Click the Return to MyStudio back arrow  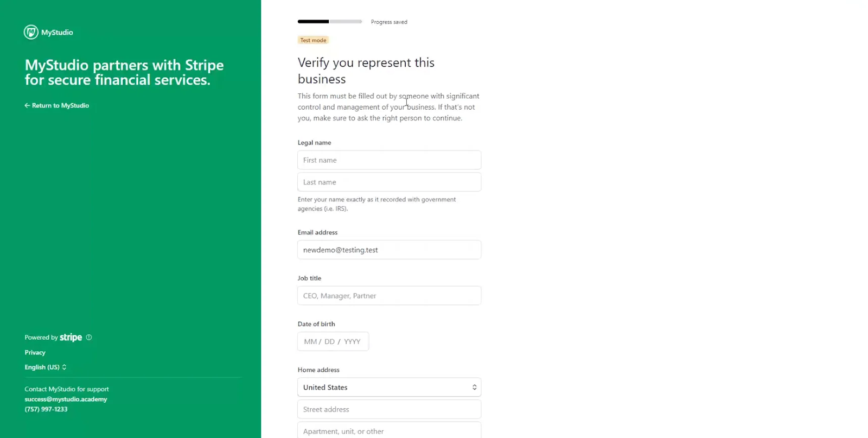click(27, 105)
